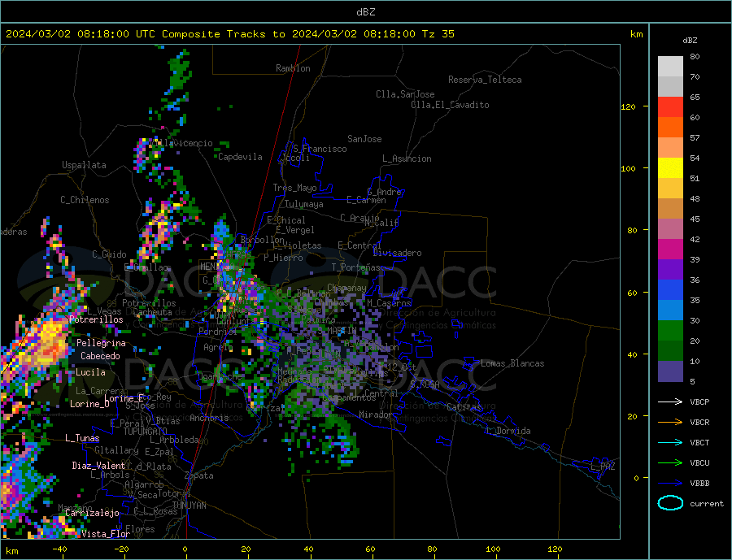The image size is (732, 560).
Task: Click the 'VBBB' legend label
Action: [x=699, y=483]
